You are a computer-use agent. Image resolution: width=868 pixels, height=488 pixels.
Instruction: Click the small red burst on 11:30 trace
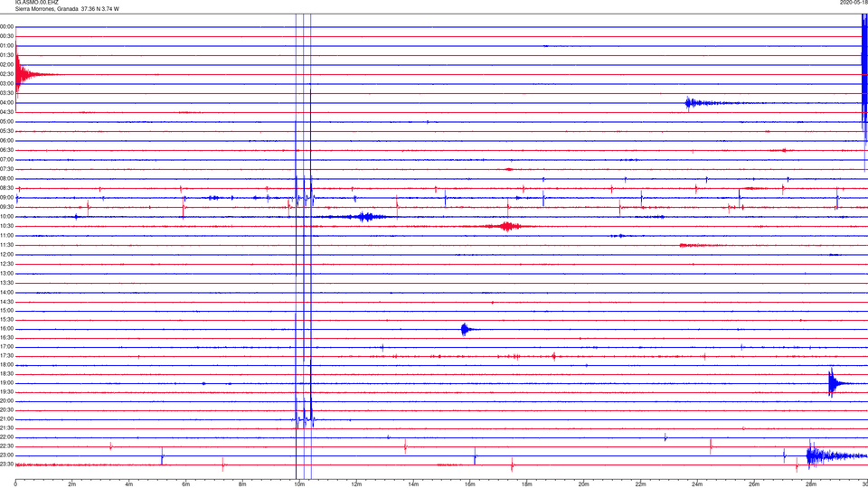(x=699, y=245)
